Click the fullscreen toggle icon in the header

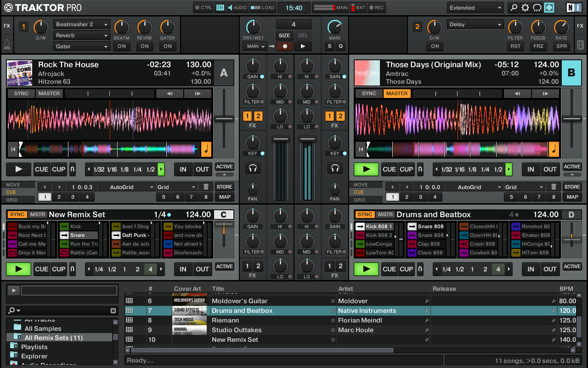pos(549,7)
